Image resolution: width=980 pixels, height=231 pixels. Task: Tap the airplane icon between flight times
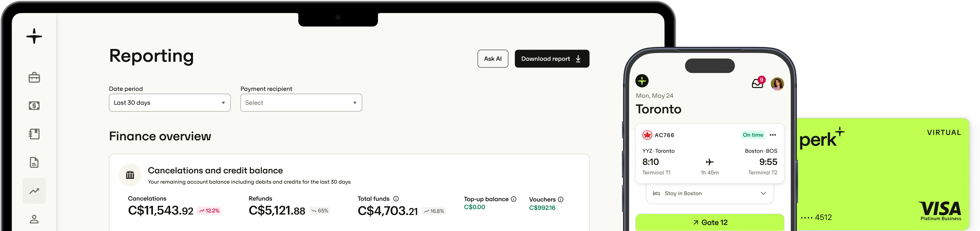(709, 162)
